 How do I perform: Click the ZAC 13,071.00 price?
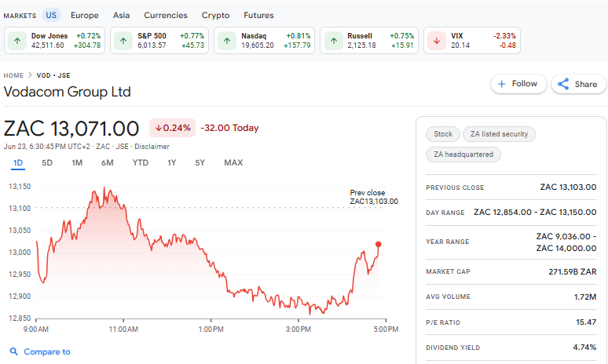point(71,128)
